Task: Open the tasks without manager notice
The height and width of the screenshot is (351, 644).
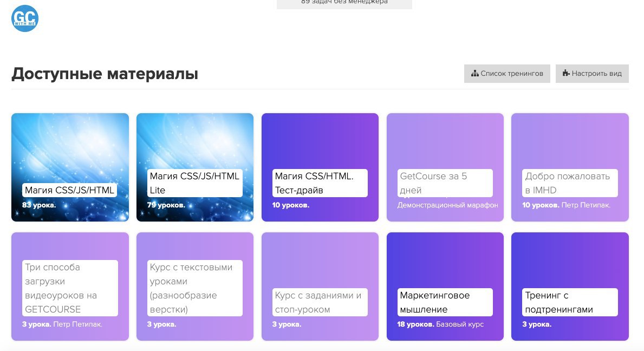Action: tap(344, 3)
